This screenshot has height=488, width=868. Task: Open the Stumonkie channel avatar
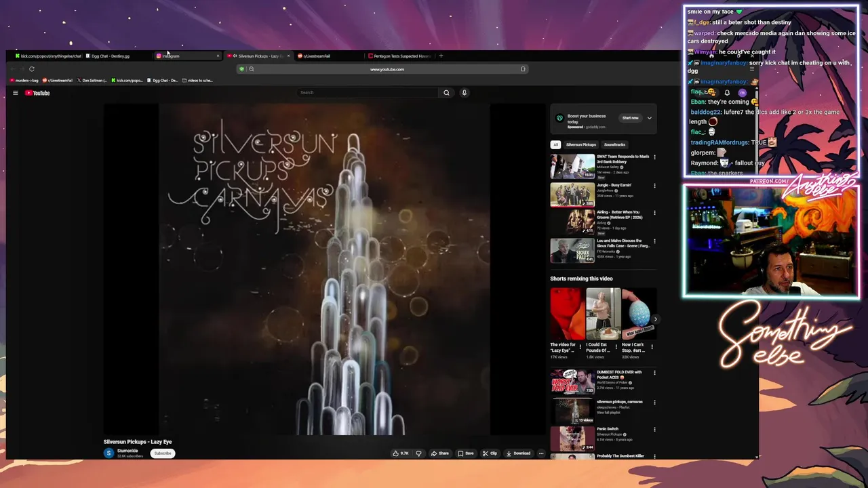108,453
